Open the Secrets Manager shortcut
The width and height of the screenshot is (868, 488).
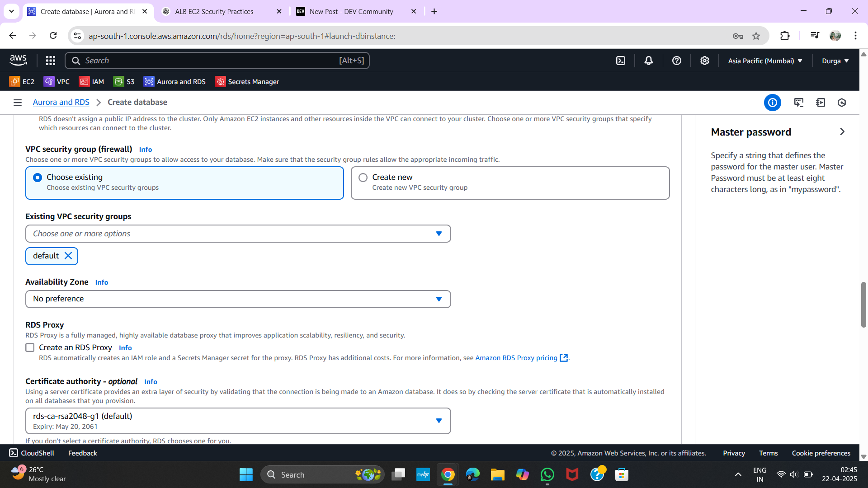tap(247, 82)
